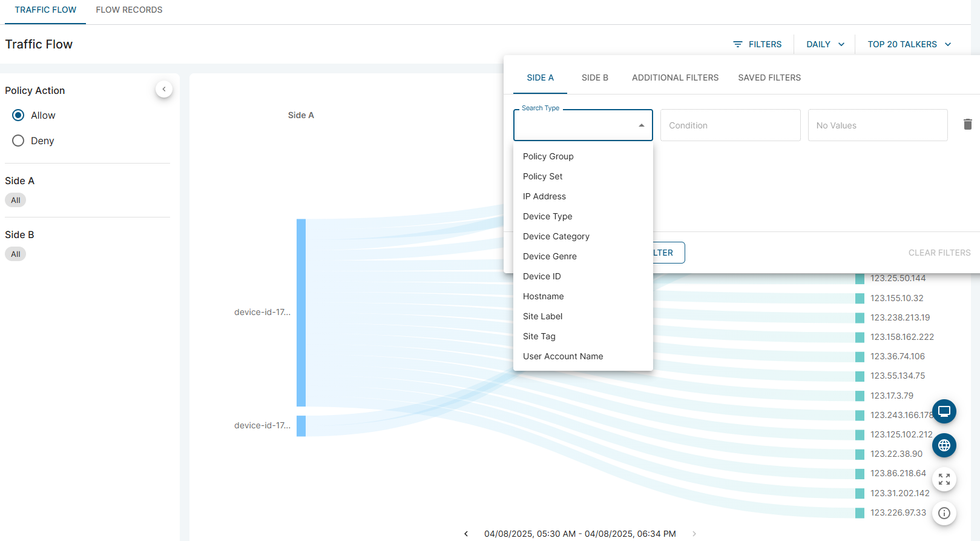Open the ADDITIONAL FILTERS tab
The image size is (980, 541).
tap(675, 78)
